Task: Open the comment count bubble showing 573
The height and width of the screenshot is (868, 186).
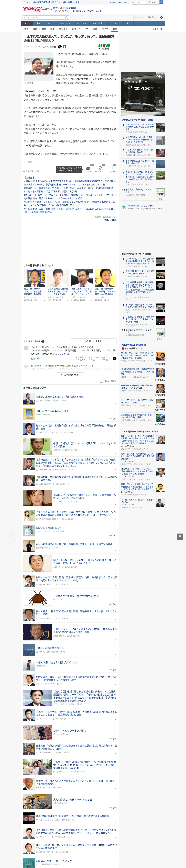Action: coord(46,47)
